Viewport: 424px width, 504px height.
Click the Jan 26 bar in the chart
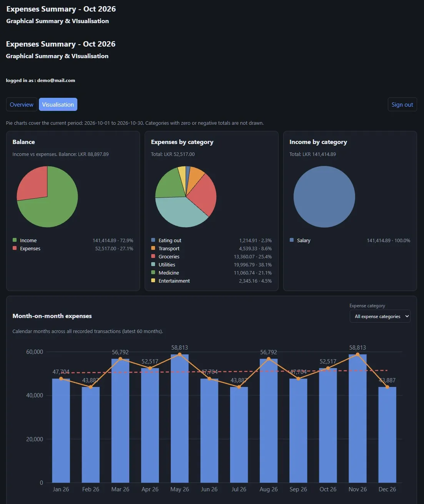[61, 430]
